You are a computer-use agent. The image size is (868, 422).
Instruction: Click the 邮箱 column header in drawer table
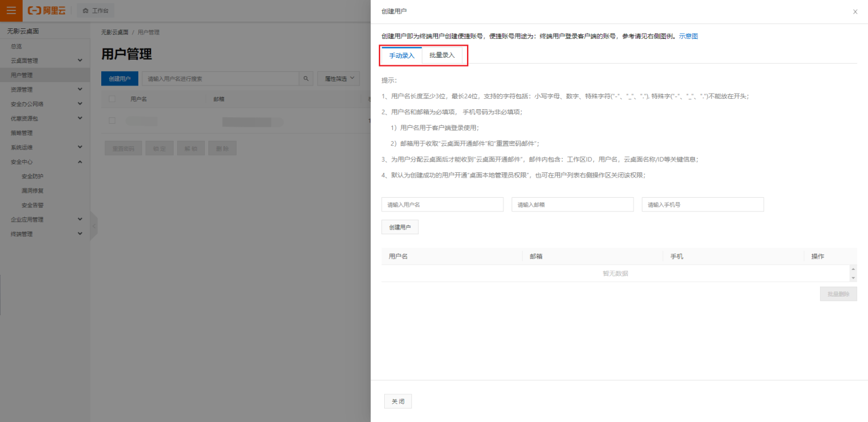pyautogui.click(x=536, y=256)
